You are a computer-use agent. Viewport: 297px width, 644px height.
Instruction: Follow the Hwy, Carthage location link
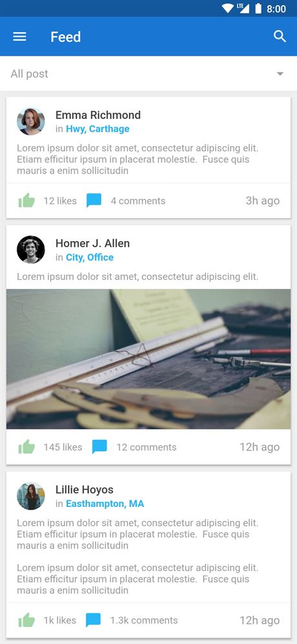pyautogui.click(x=97, y=129)
